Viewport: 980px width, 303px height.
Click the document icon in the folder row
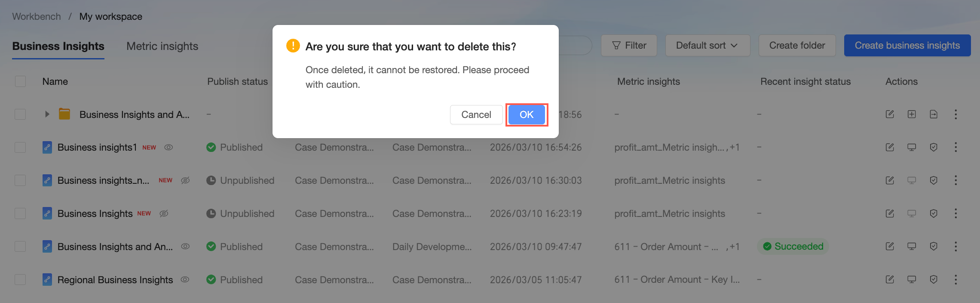(x=934, y=114)
